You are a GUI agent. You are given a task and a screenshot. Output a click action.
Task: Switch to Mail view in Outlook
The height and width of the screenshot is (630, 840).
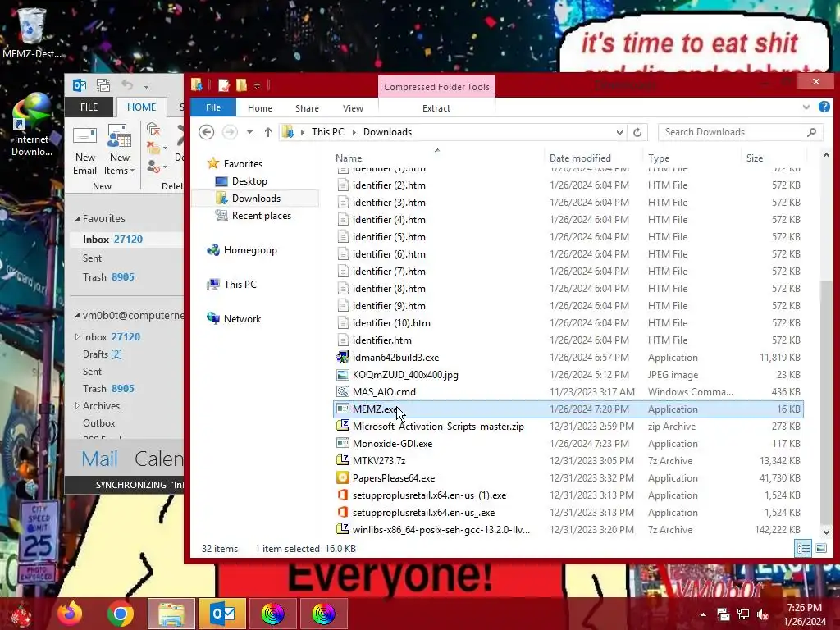click(x=99, y=459)
